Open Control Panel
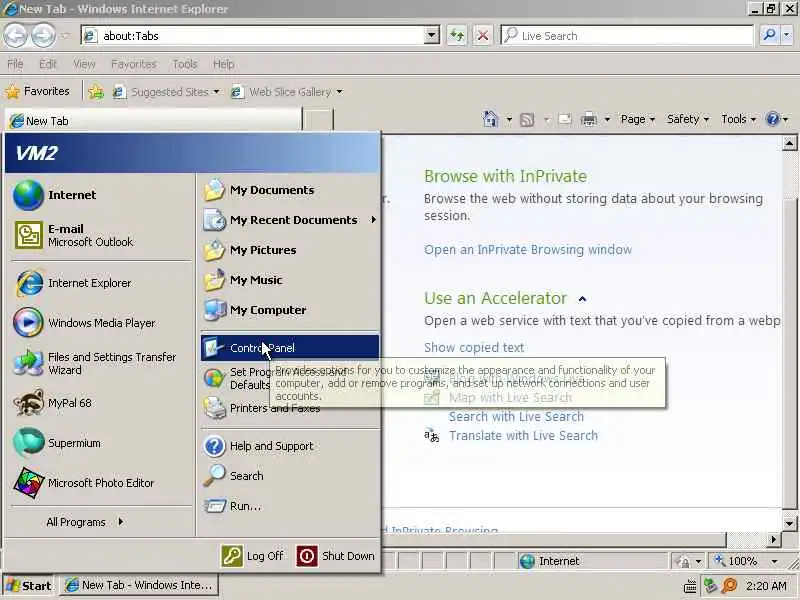800x600 pixels. tap(290, 348)
